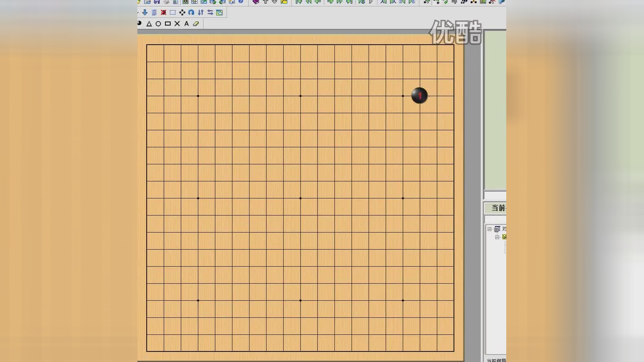The height and width of the screenshot is (362, 644).
Task: Click the red X delete icon
Action: [x=163, y=13]
